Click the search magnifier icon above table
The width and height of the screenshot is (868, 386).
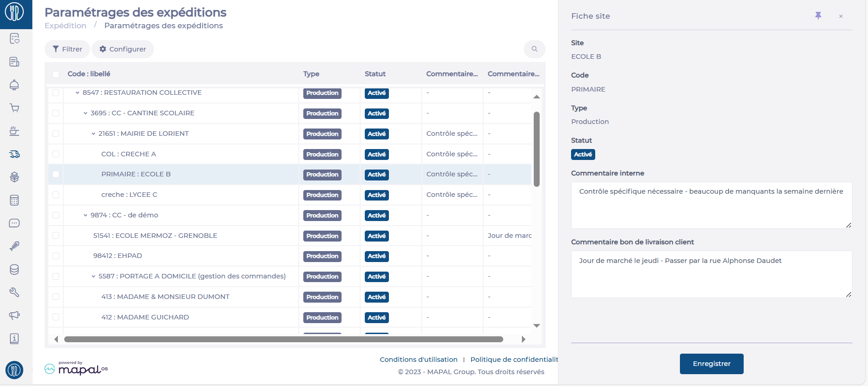[535, 49]
